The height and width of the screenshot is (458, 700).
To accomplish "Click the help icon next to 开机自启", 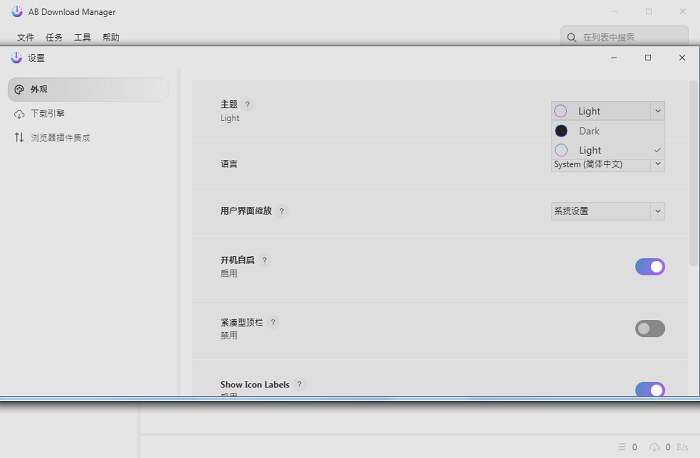I will 264,260.
